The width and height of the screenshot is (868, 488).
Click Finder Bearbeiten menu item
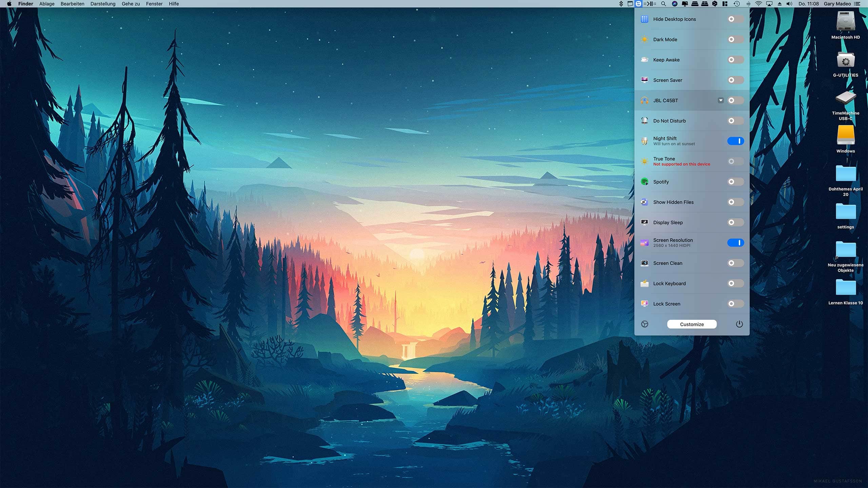pos(72,4)
